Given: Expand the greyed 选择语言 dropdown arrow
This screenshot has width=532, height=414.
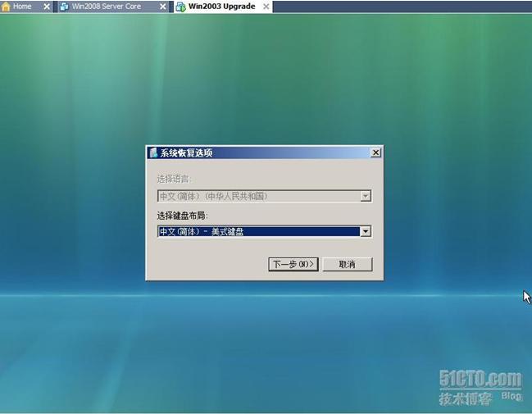Looking at the screenshot, I should tap(366, 196).
